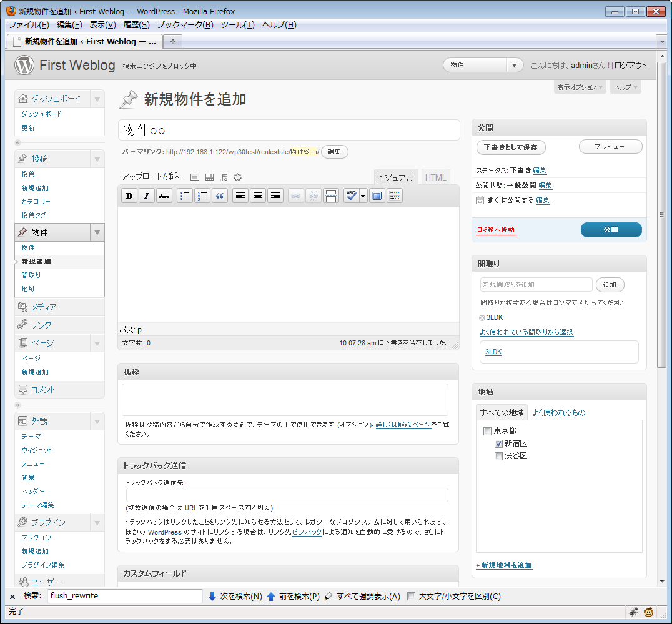Screen dimensions: 672x624
Task: Toggle fullscreen editor mode icon
Action: 377,196
